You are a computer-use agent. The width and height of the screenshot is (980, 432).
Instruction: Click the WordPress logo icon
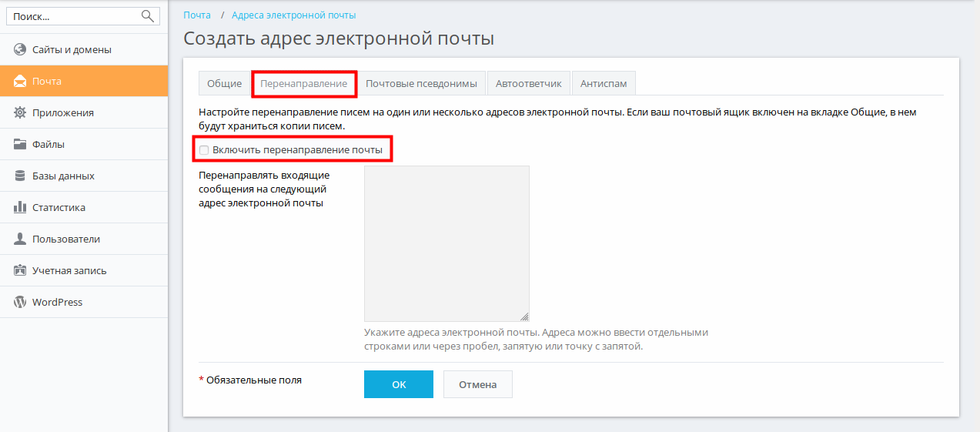tap(20, 302)
